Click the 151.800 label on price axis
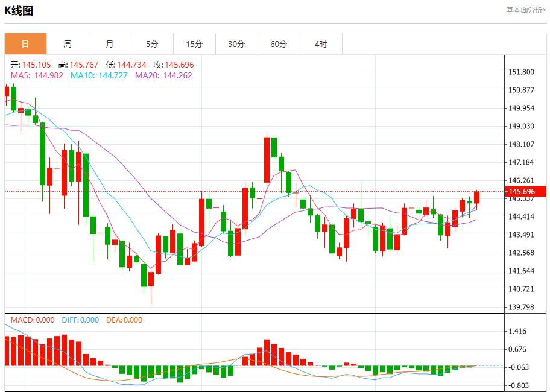 (x=522, y=72)
